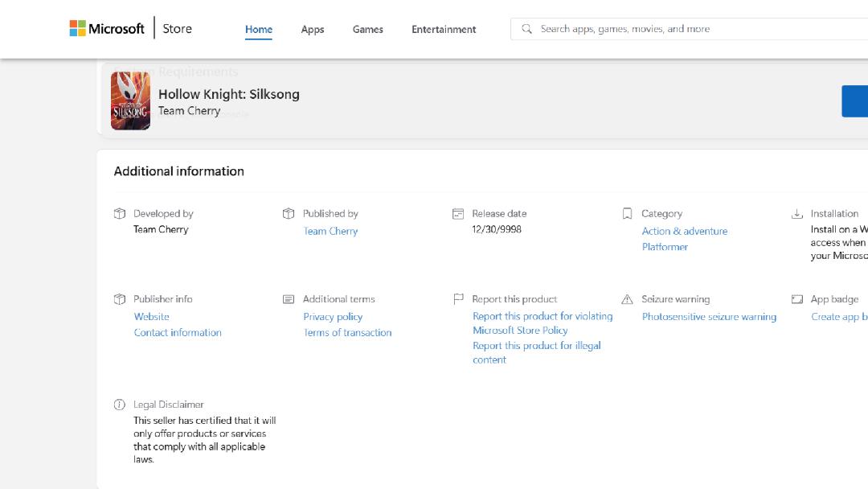Click the Installation label
Image resolution: width=868 pixels, height=489 pixels.
tap(834, 214)
